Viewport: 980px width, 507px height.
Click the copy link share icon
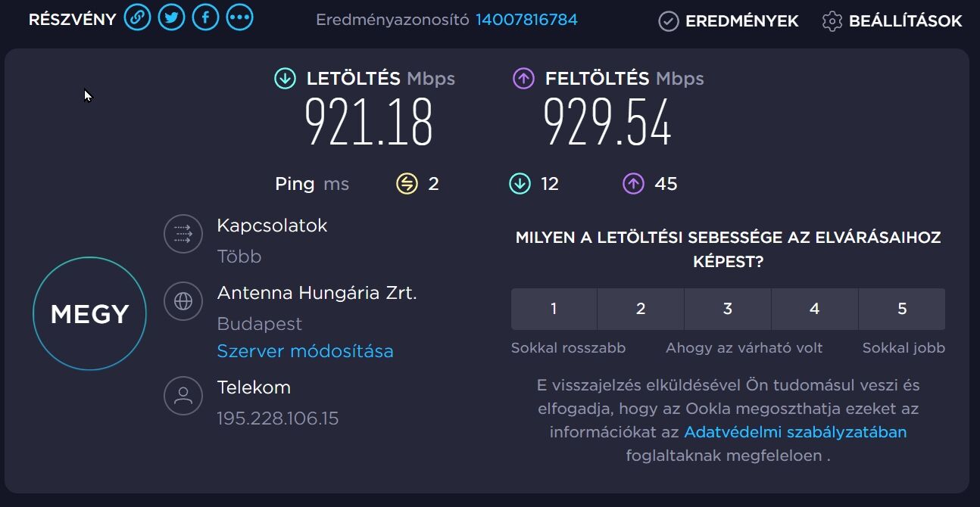click(x=137, y=17)
